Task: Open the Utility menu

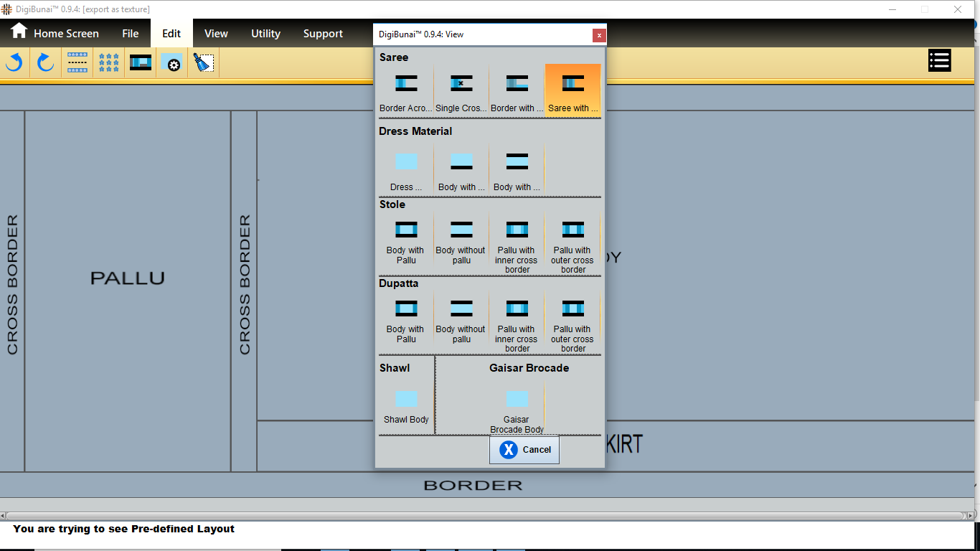Action: coord(265,34)
